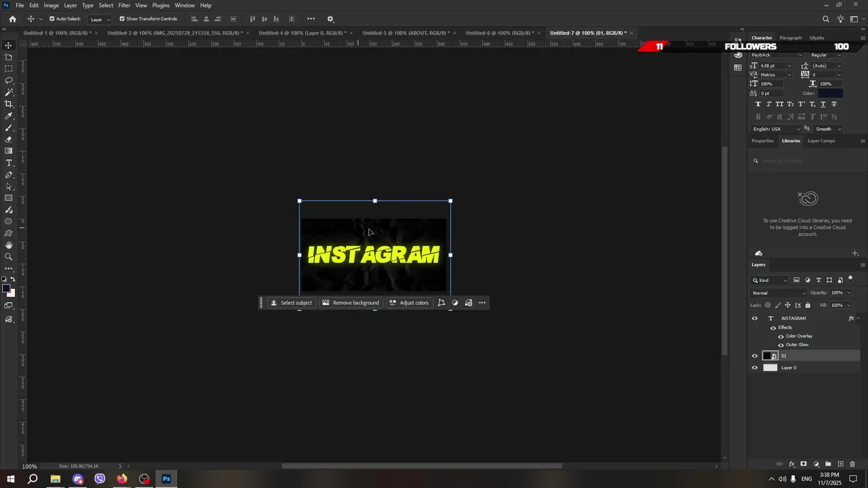Open the Plugins menu
The width and height of the screenshot is (868, 488).
(161, 5)
